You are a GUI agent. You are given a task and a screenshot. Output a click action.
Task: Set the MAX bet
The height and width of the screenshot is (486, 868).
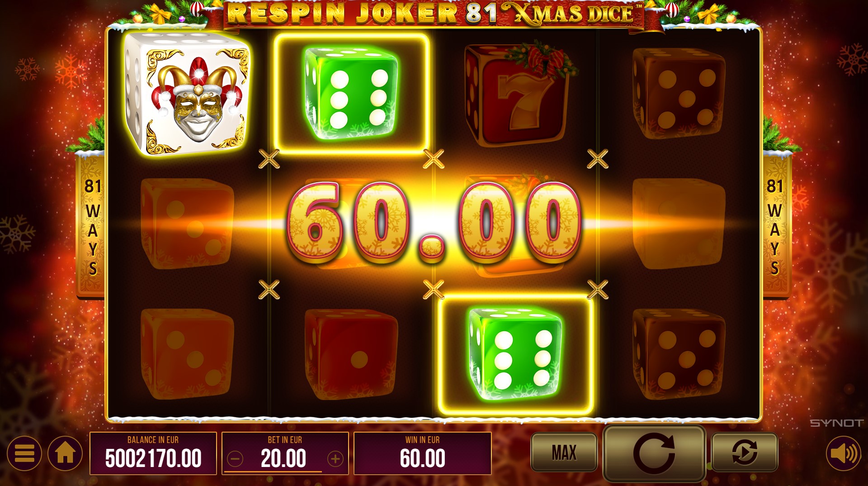point(564,452)
